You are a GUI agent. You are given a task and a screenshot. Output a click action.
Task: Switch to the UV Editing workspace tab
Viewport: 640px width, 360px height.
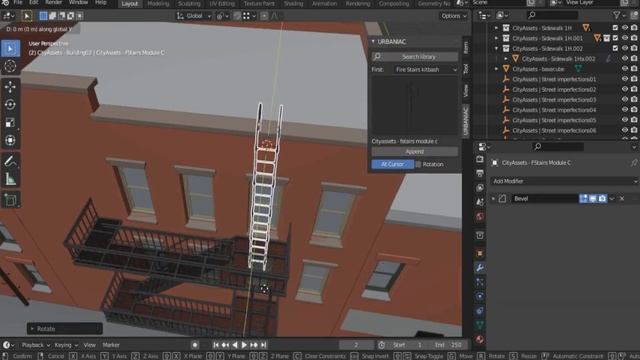[x=222, y=4]
